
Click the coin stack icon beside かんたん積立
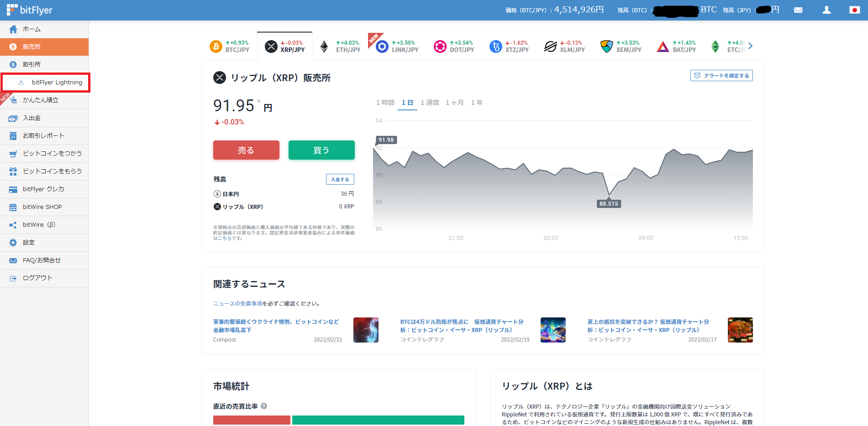click(13, 100)
